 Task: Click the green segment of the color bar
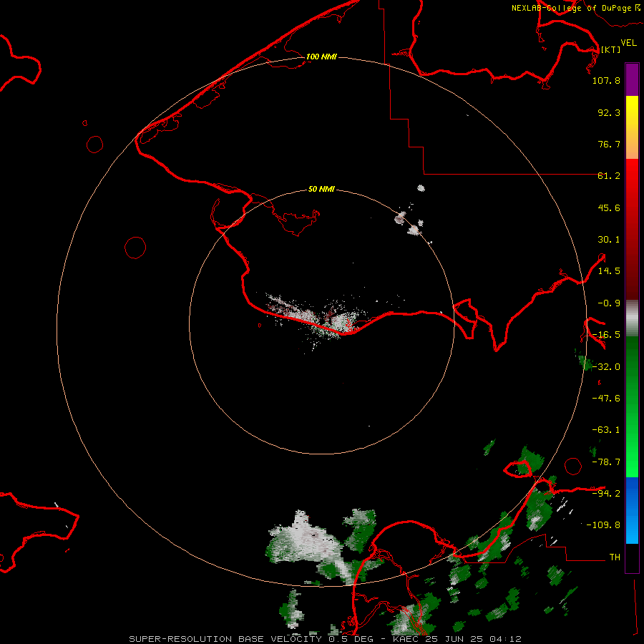[632, 406]
